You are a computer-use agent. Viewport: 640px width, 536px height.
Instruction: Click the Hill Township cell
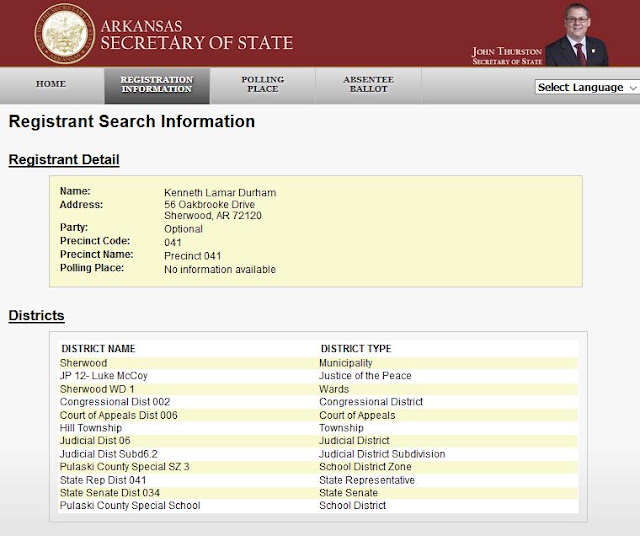(91, 428)
